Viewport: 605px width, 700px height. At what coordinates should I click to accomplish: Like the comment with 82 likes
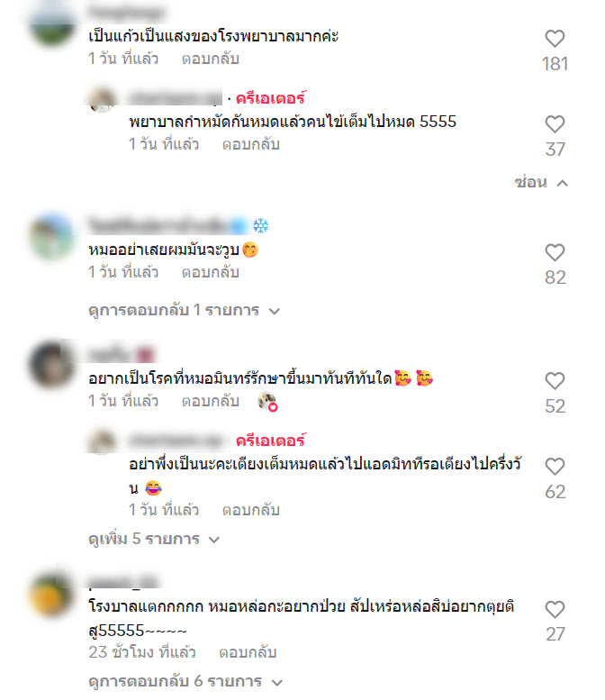pos(555,252)
